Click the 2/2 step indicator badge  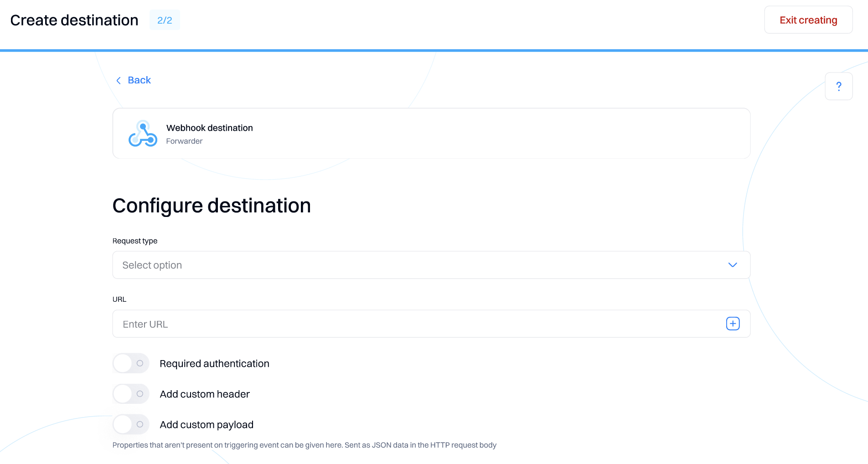(x=165, y=20)
